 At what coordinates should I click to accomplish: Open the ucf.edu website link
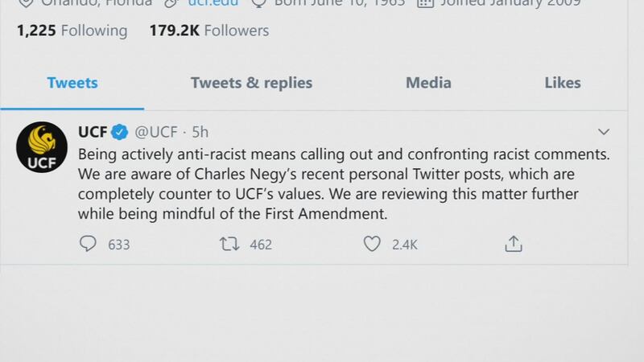tap(213, 2)
